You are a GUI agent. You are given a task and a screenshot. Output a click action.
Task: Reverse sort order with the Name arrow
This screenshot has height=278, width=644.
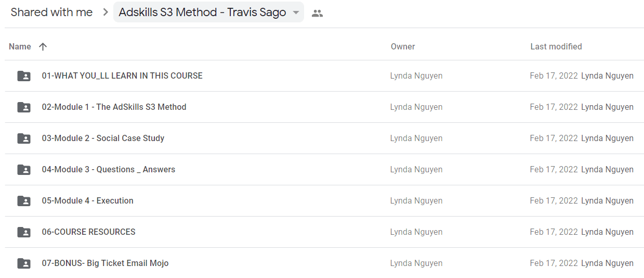coord(43,46)
